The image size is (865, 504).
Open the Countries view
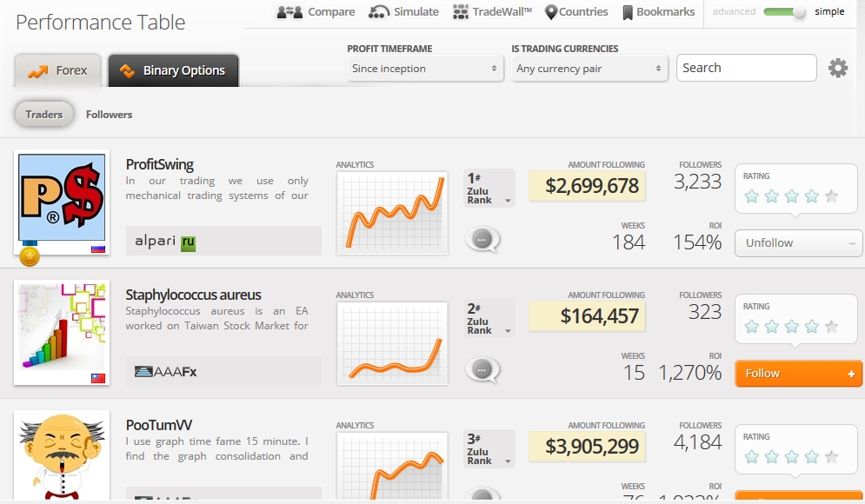[x=576, y=11]
